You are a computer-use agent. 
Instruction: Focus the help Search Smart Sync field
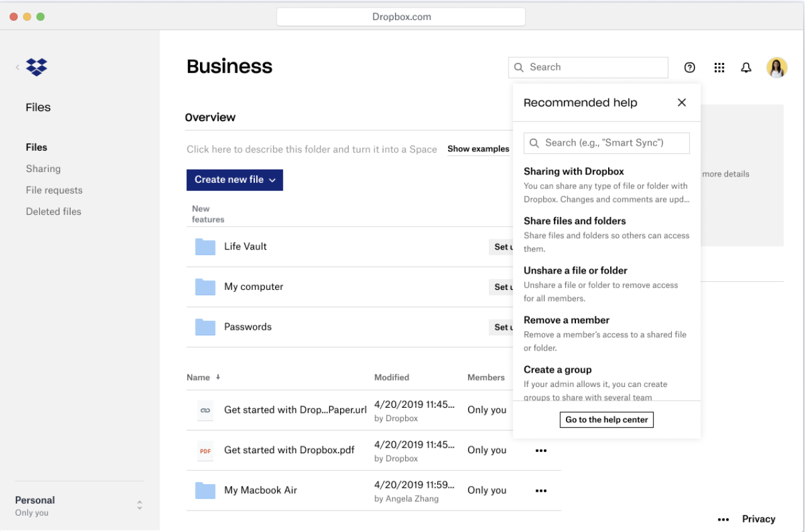606,143
